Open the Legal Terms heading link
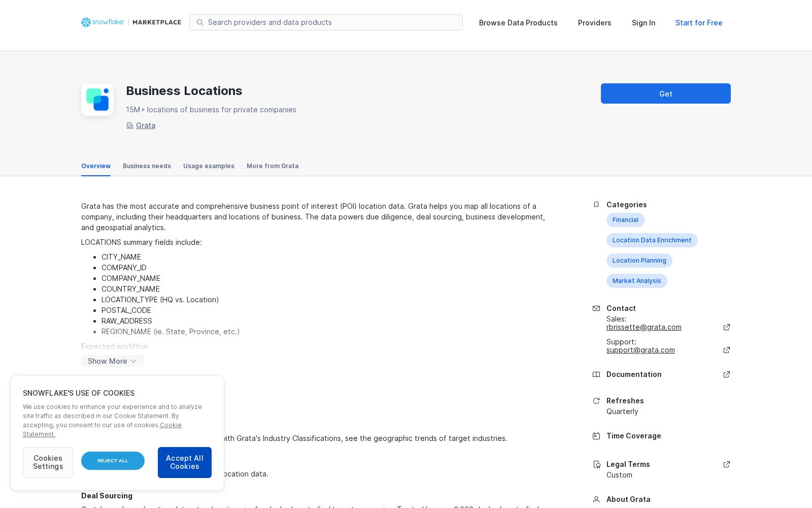 (x=628, y=464)
